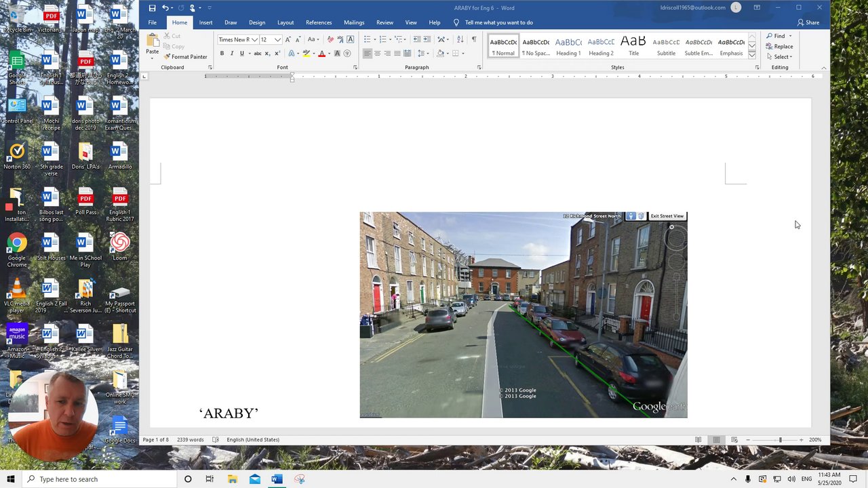
Task: Click the Sort icon in Paragraph group
Action: 460,39
